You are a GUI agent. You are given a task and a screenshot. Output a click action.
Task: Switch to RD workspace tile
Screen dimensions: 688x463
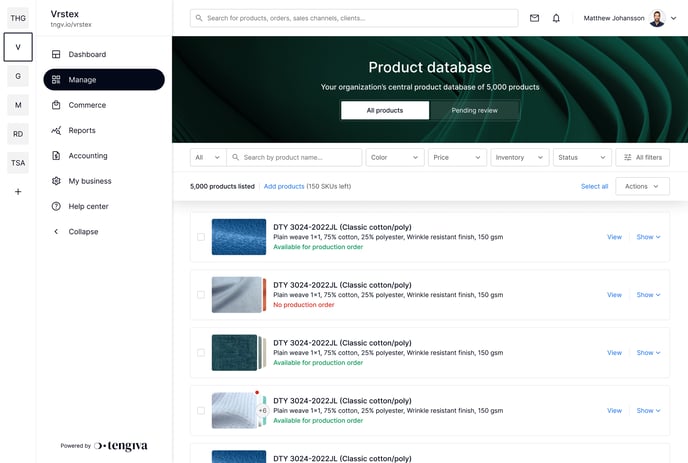tap(18, 134)
